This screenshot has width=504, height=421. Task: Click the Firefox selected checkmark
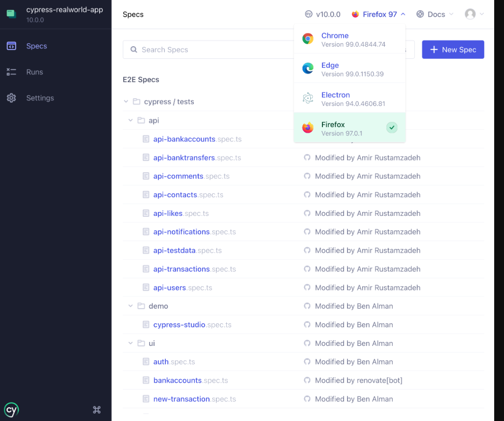coord(392,128)
